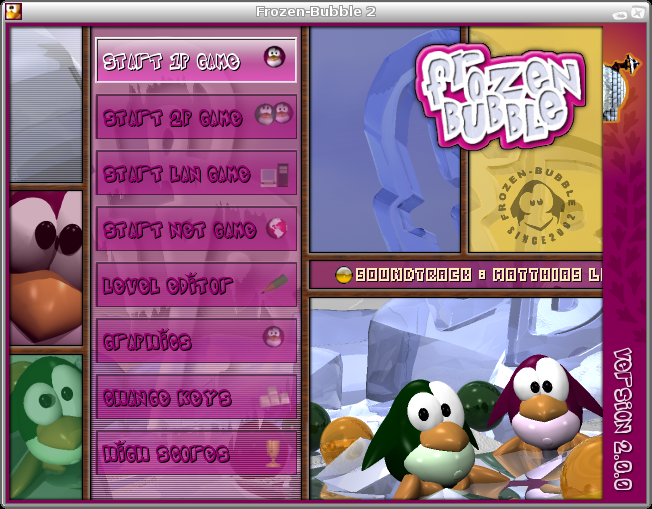Screen dimensions: 652x509
Task: Click the single penguin icon on 1P Game
Action: pyautogui.click(x=274, y=57)
